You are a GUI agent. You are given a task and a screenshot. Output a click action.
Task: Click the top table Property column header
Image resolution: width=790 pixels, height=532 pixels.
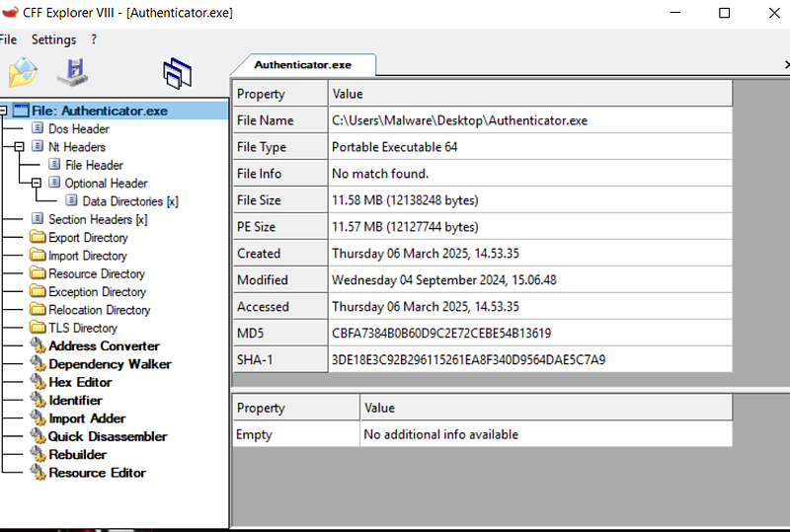pos(280,94)
